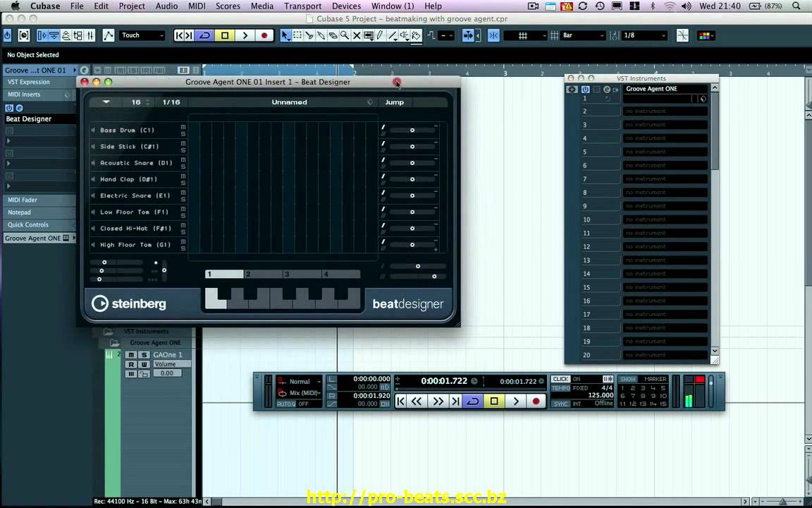Open the Pool window icon

(78, 35)
